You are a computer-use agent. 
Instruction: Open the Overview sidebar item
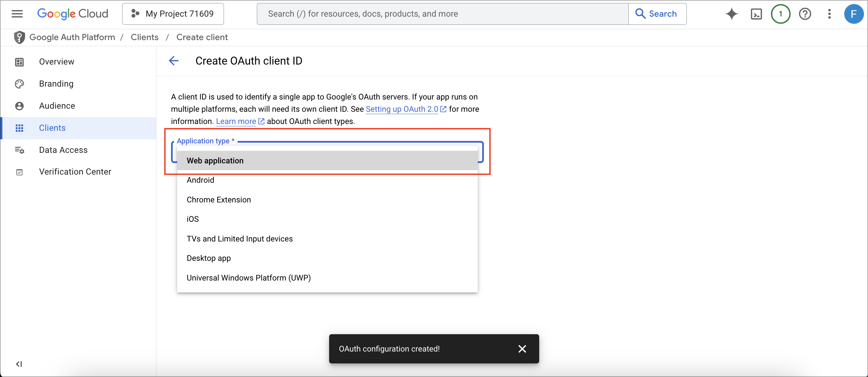tap(78, 62)
